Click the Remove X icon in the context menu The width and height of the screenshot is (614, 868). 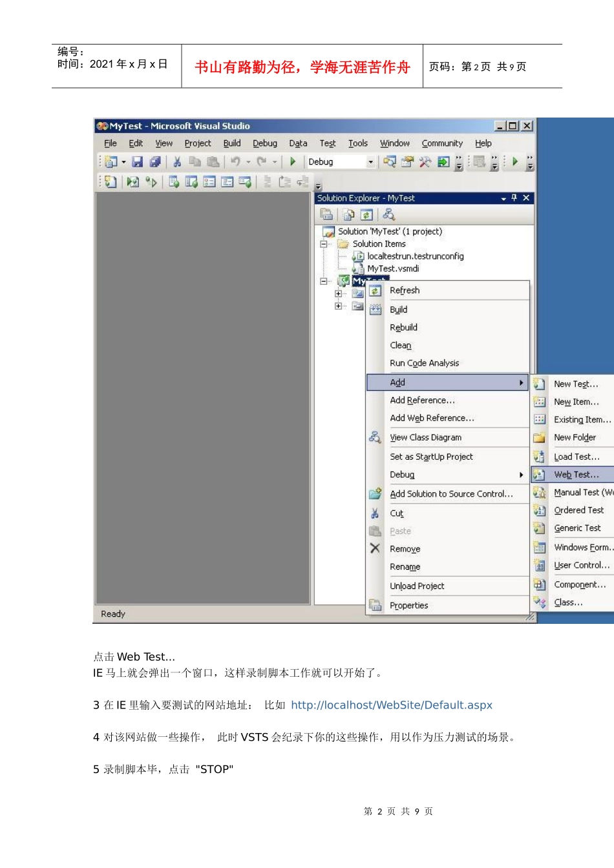click(x=375, y=548)
